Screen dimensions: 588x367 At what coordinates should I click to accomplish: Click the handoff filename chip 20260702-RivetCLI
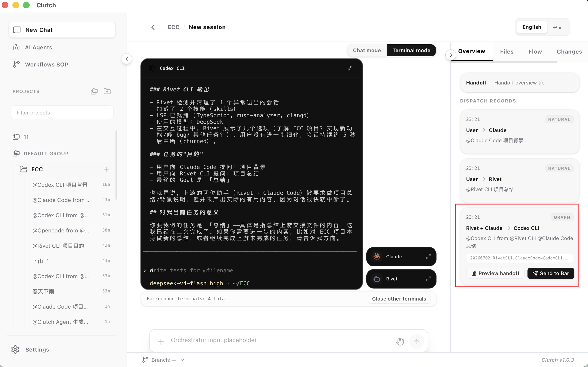520,258
